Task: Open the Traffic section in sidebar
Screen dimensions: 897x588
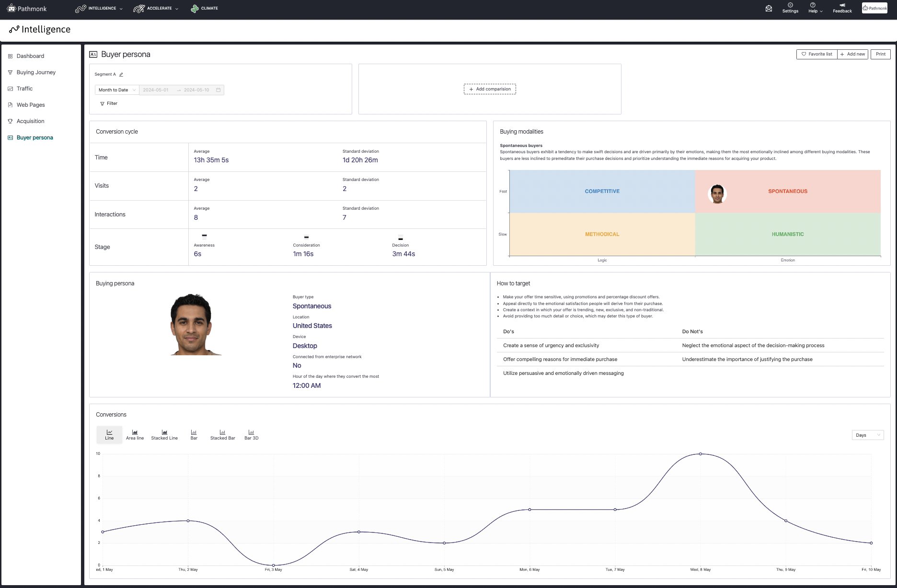Action: tap(25, 89)
